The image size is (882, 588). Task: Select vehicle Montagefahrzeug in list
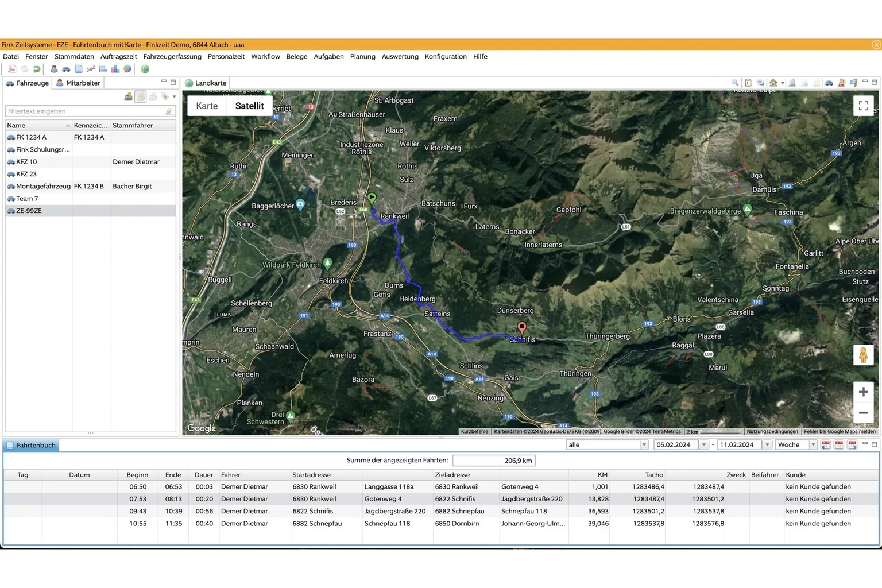[90, 186]
